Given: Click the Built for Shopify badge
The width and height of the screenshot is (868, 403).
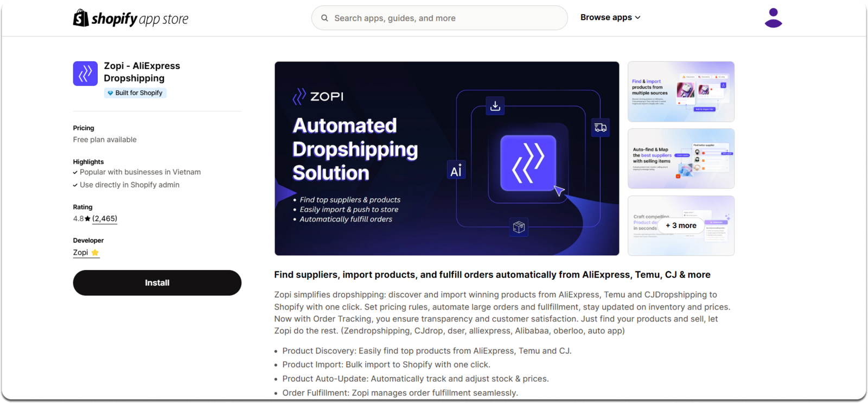Looking at the screenshot, I should click(x=135, y=93).
